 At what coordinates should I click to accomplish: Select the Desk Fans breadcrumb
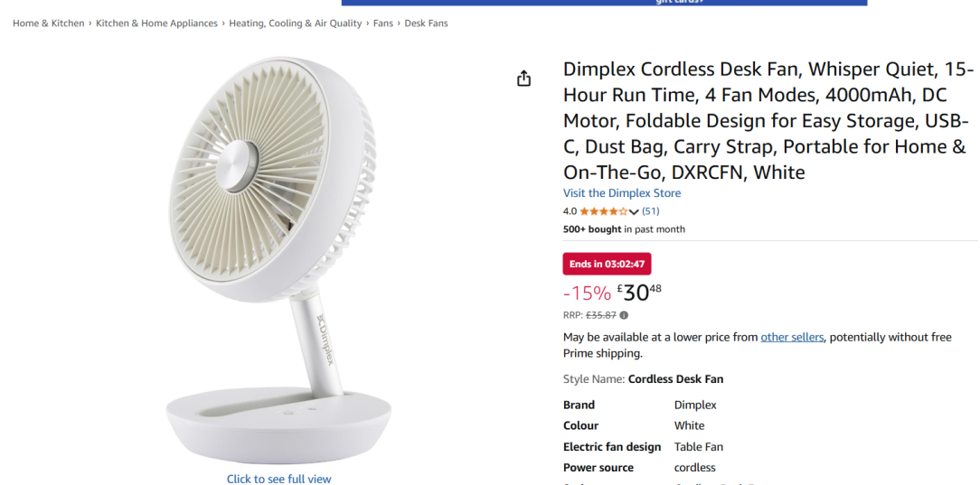[x=426, y=23]
